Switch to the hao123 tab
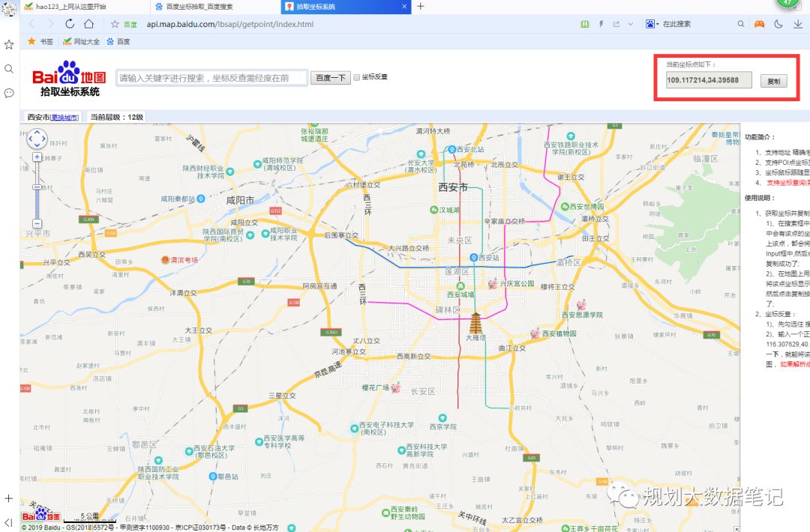Image resolution: width=810 pixels, height=532 pixels. [x=85, y=7]
